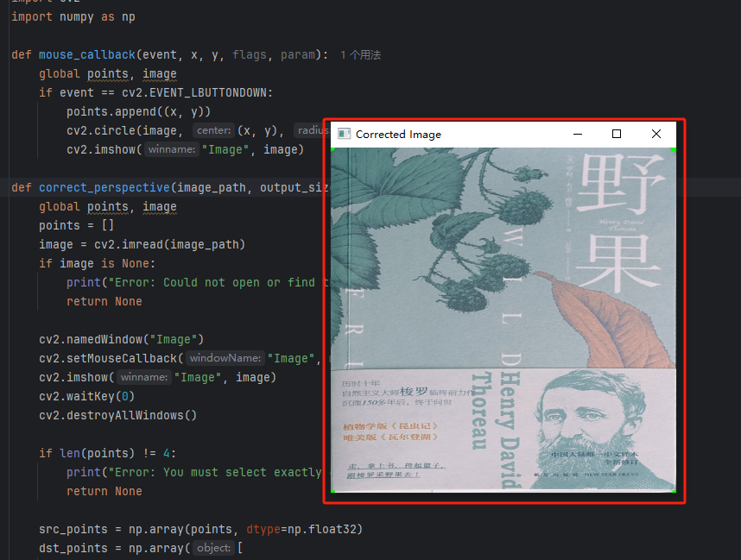Screen dimensions: 741x560
Task: Click the 'object:' inlay hint in np.array
Action: click(213, 548)
